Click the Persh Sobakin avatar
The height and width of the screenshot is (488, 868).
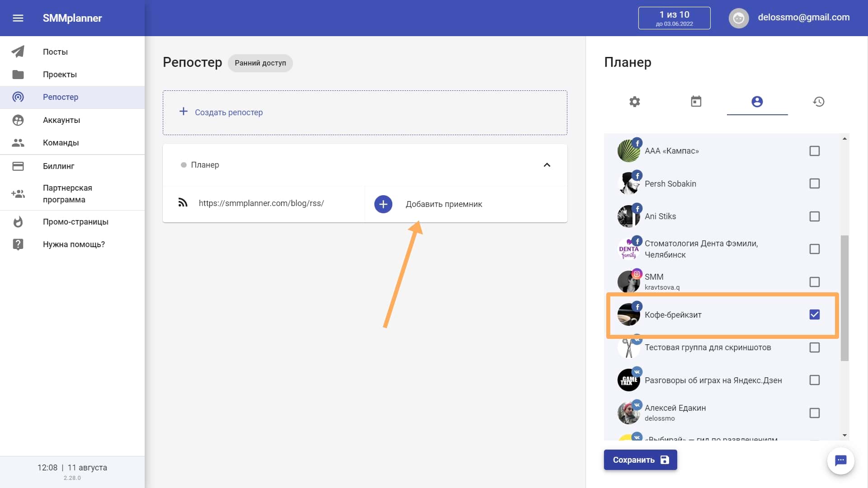[x=628, y=183]
